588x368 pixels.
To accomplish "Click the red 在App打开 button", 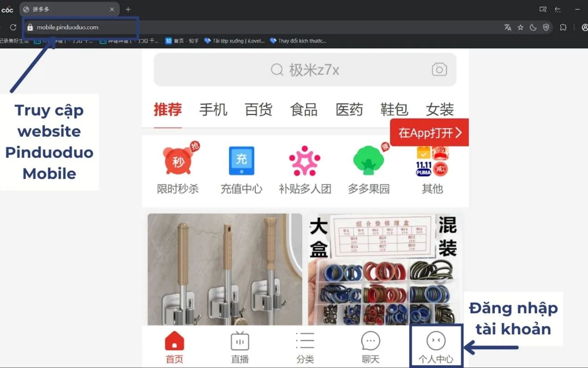I will tap(429, 132).
